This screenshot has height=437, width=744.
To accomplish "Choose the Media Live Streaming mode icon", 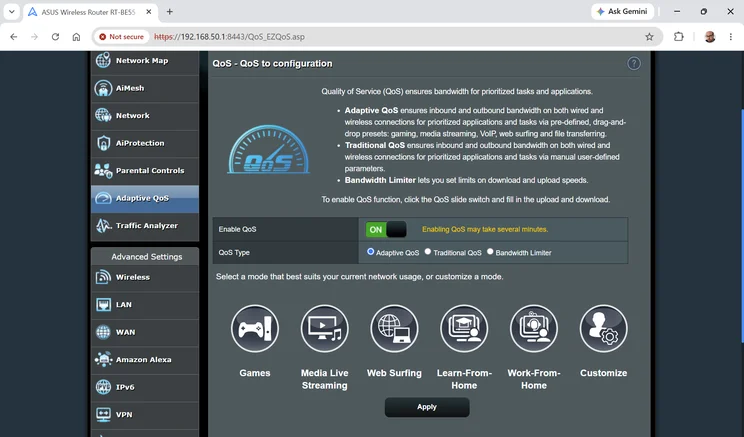I will [x=325, y=328].
